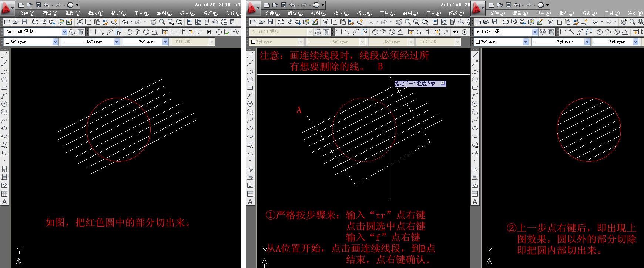The image size is (644, 268).
Task: Click the Table tool in right window sidebar
Action: [x=475, y=194]
